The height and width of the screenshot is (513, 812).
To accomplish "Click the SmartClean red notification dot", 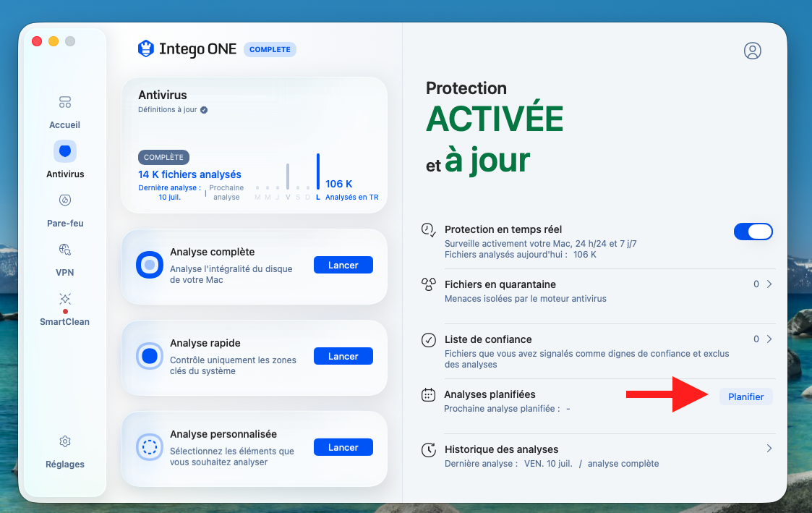I will click(65, 311).
